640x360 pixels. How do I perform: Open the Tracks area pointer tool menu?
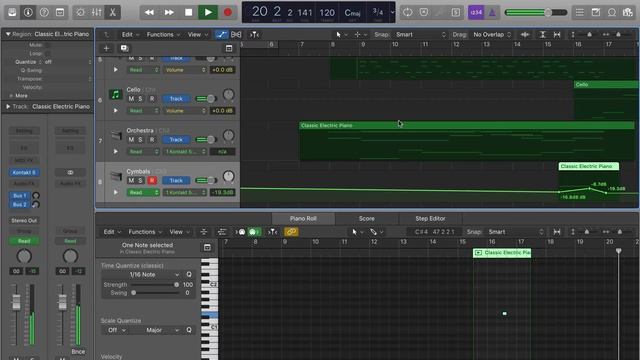(341, 35)
